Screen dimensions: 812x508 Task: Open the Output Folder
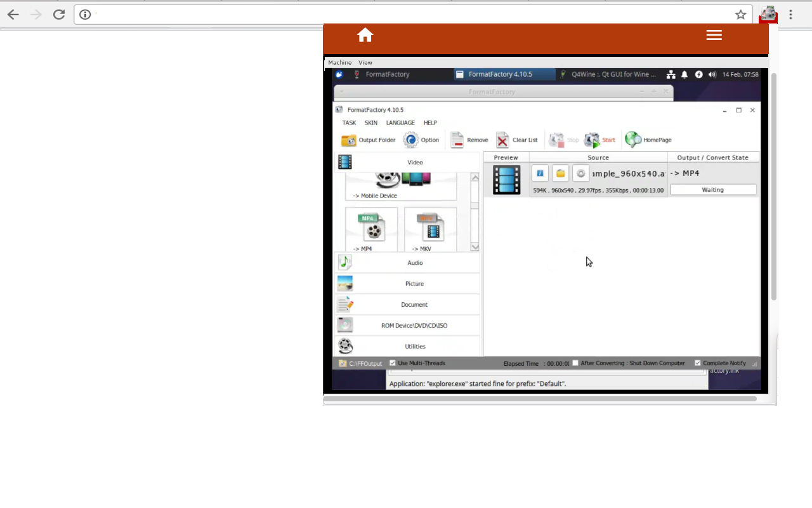coord(368,140)
